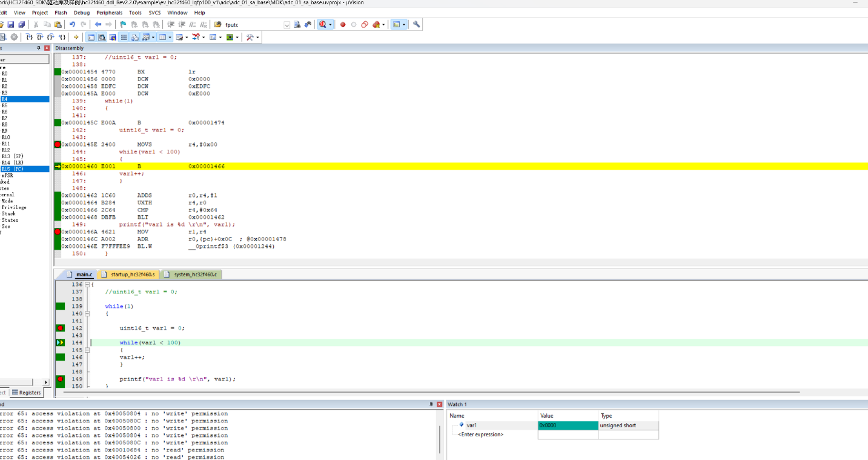The height and width of the screenshot is (460, 868).
Task: Toggle breakpoint on main.c line 142
Action: [60, 328]
